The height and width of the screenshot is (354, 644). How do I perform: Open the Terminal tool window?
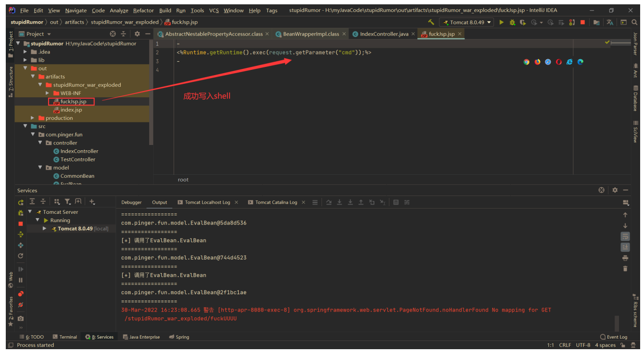click(x=64, y=337)
